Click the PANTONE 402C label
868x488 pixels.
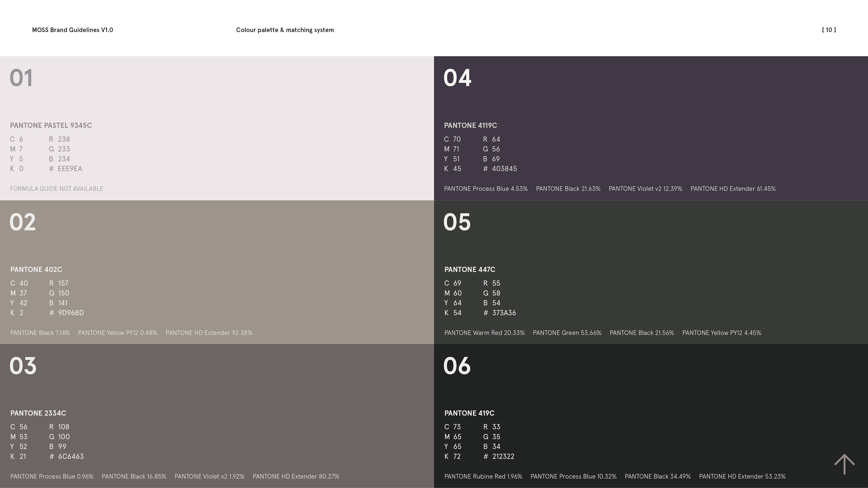click(x=36, y=270)
